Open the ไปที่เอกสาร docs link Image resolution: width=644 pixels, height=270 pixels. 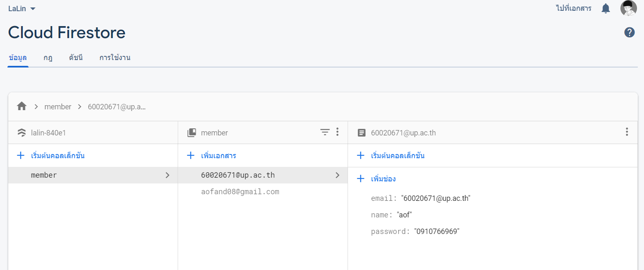574,8
